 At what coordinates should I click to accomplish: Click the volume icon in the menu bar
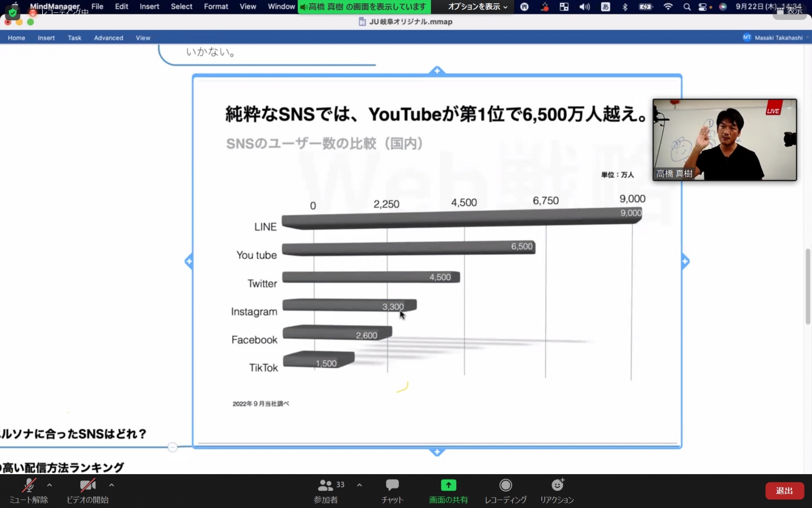585,7
